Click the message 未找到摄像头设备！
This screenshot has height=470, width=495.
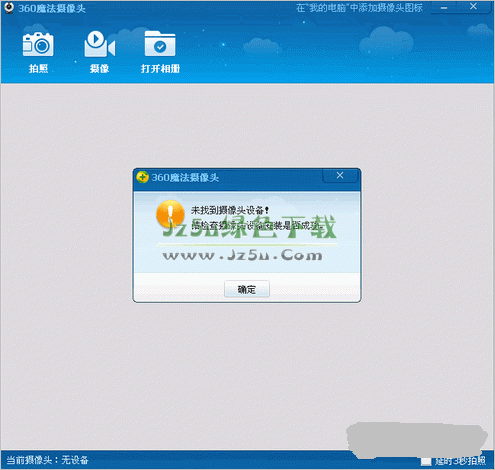tap(230, 210)
